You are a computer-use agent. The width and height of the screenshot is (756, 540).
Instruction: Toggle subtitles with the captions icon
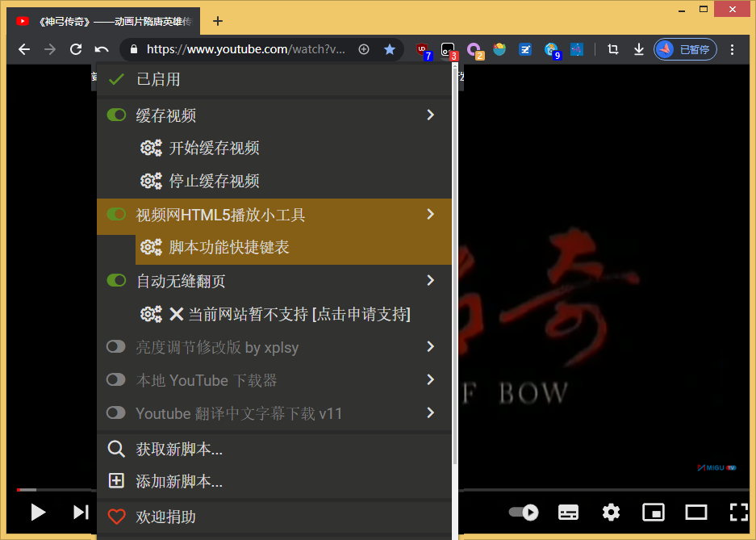(x=568, y=512)
